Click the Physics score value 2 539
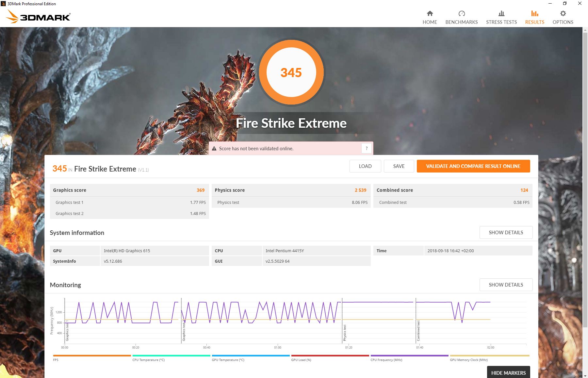This screenshot has width=588, height=378. click(361, 190)
